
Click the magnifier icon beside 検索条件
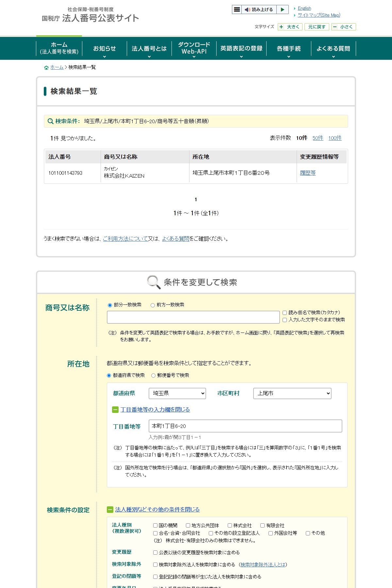50,121
